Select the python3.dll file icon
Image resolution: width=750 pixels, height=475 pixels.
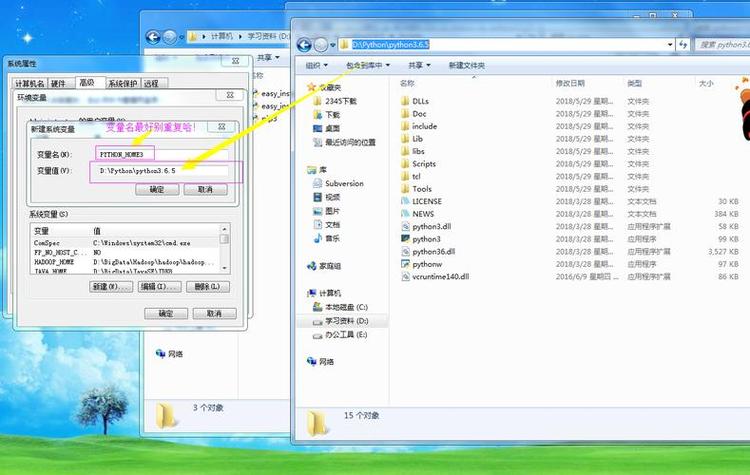(405, 226)
